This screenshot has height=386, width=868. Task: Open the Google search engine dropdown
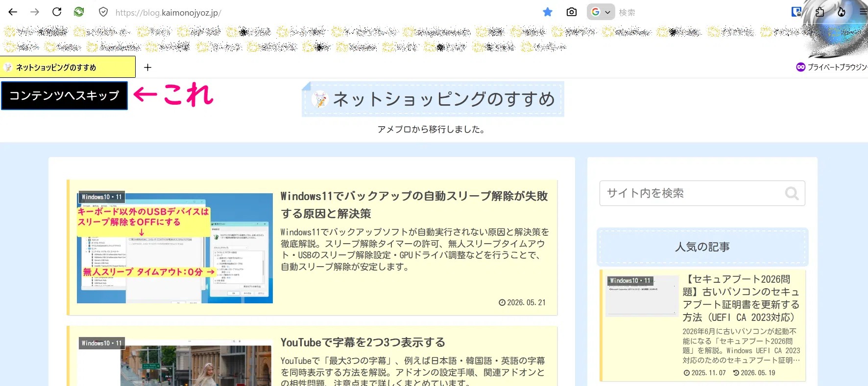pos(601,12)
